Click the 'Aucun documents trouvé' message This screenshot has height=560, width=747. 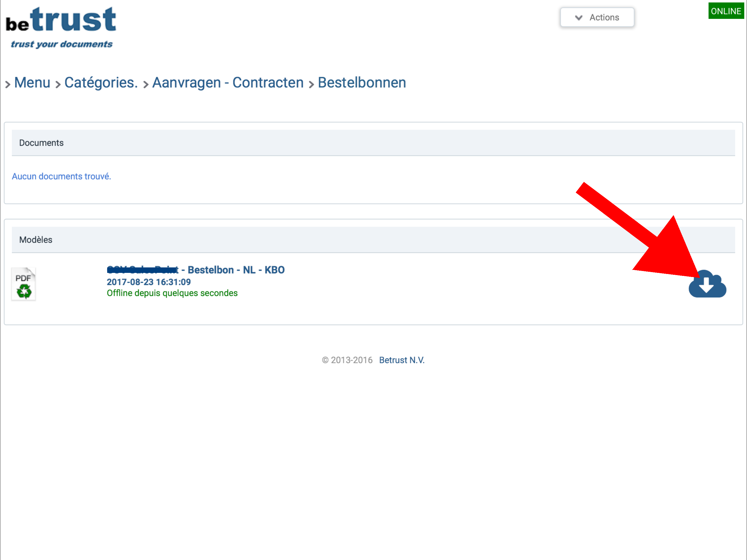click(62, 176)
